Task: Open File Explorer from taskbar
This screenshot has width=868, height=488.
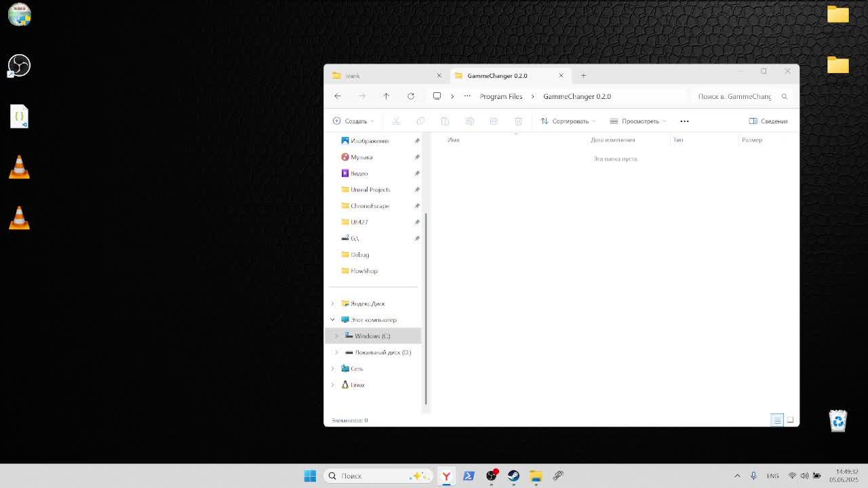Action: (x=536, y=476)
